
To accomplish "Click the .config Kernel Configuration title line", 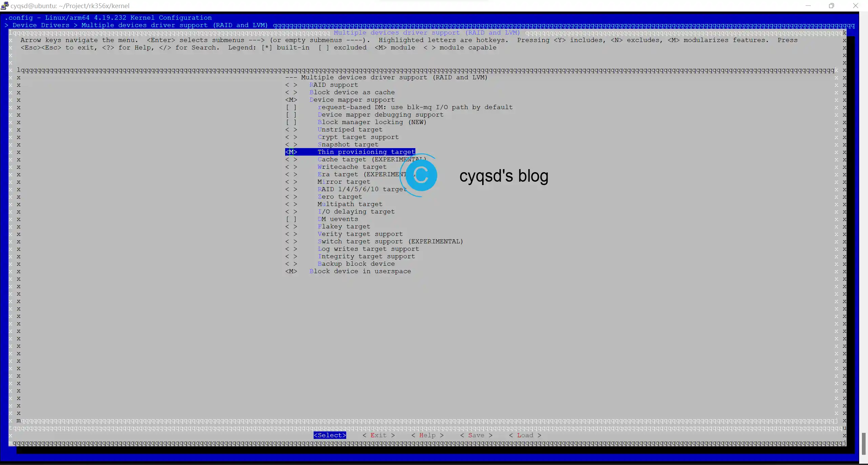I will (108, 18).
